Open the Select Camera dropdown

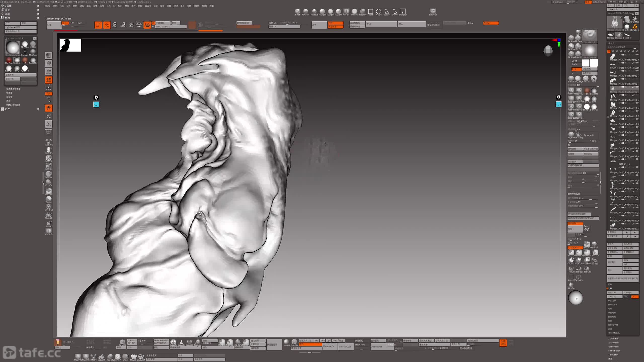point(170,27)
